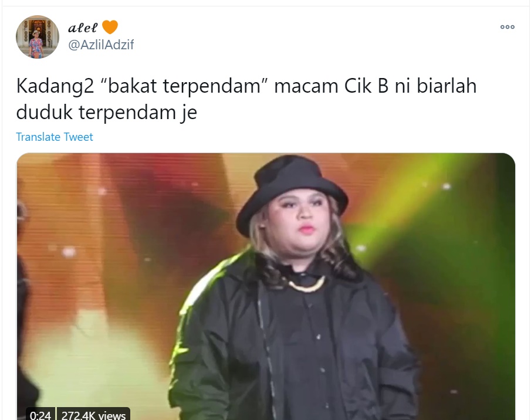This screenshot has width=531, height=420.
Task: Click the tweet text starting with Kadang2
Action: [x=246, y=99]
